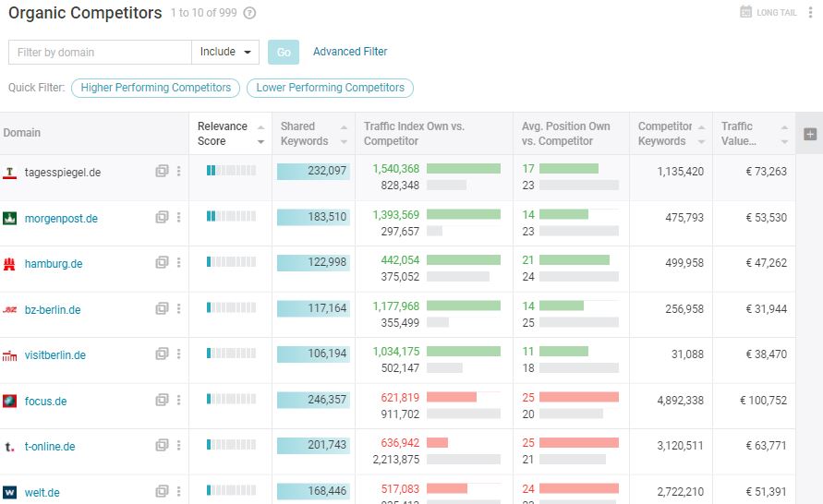This screenshot has height=504, width=823.
Task: Click the shared keywords value 232,097
Action: point(327,171)
